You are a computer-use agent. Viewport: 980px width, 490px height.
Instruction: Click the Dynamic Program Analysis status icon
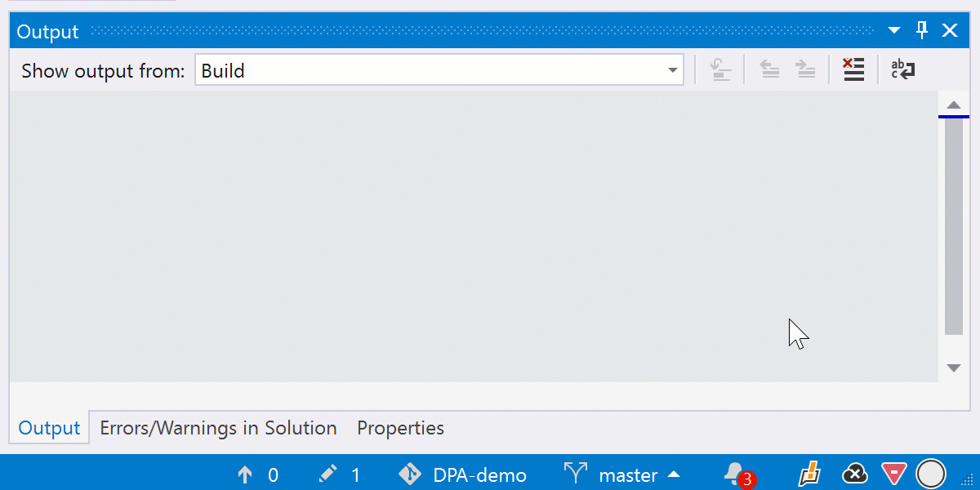click(x=809, y=474)
